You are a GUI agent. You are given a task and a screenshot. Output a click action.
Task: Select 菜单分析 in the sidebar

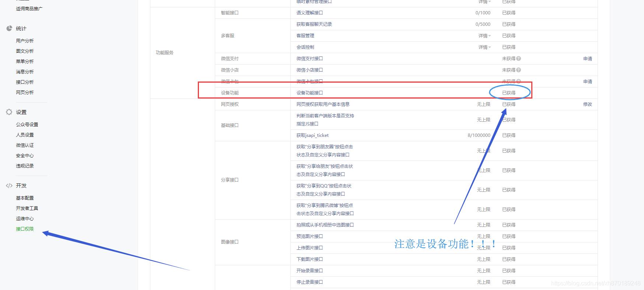point(25,61)
